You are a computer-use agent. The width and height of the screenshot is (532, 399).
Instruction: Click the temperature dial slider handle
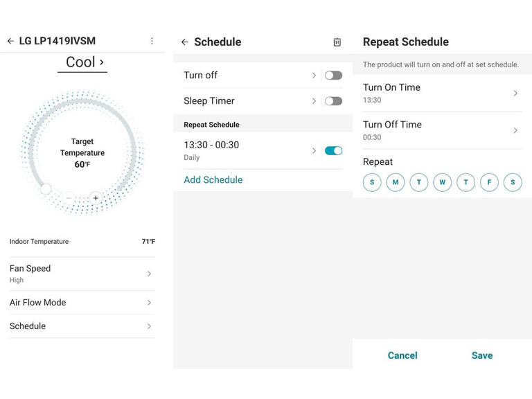tap(46, 188)
